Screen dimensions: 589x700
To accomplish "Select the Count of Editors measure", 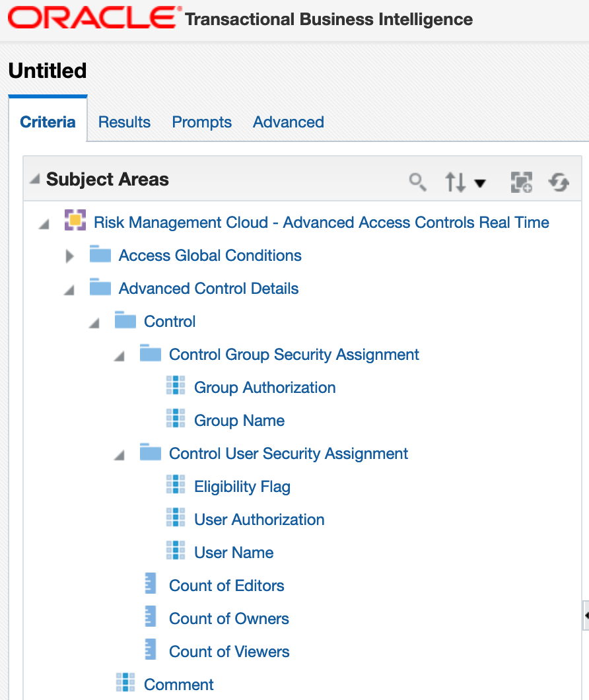I will pyautogui.click(x=226, y=586).
